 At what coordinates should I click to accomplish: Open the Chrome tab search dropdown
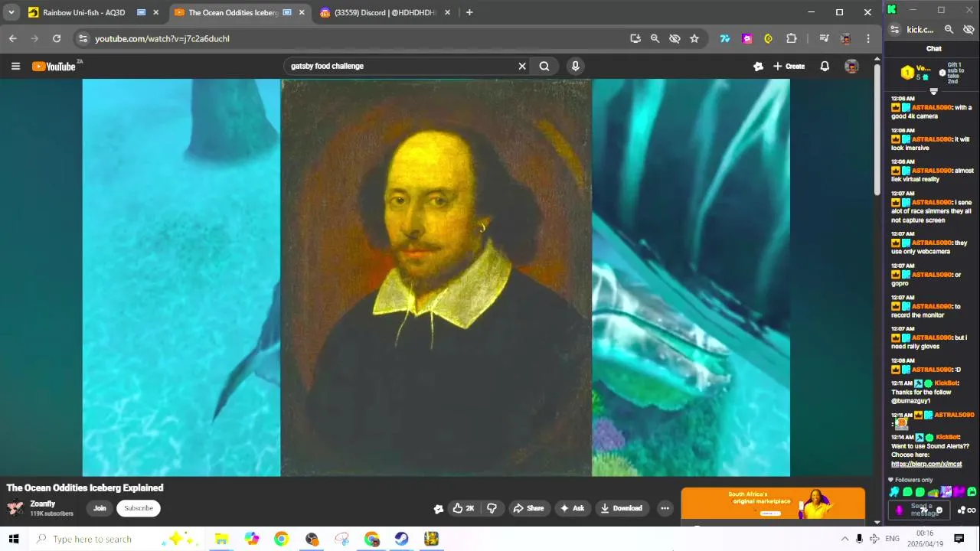(11, 12)
